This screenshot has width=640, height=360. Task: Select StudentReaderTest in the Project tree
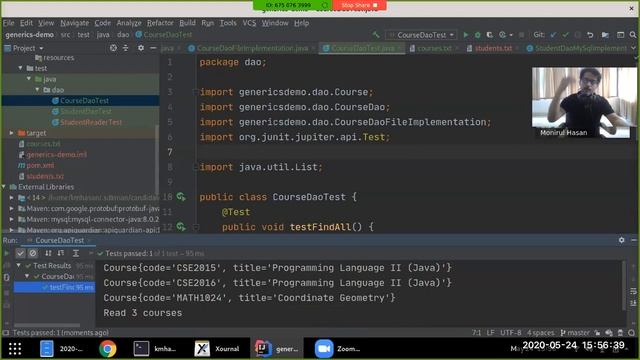[91, 122]
